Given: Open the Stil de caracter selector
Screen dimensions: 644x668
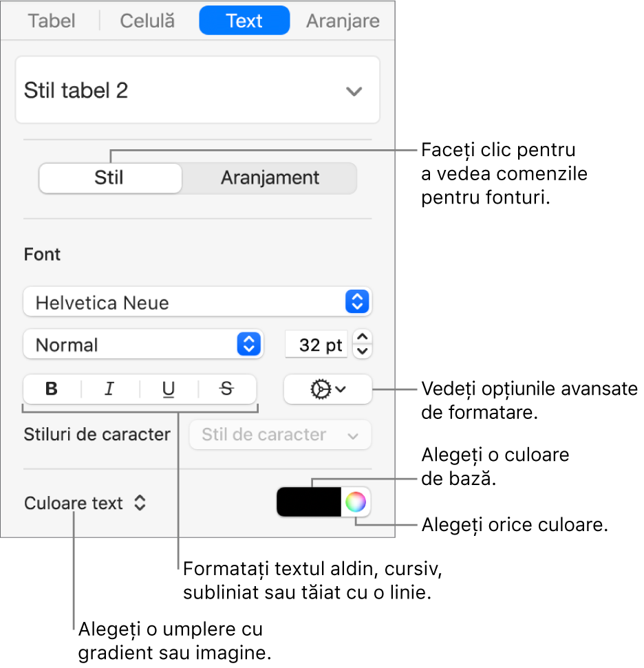Looking at the screenshot, I should click(279, 434).
